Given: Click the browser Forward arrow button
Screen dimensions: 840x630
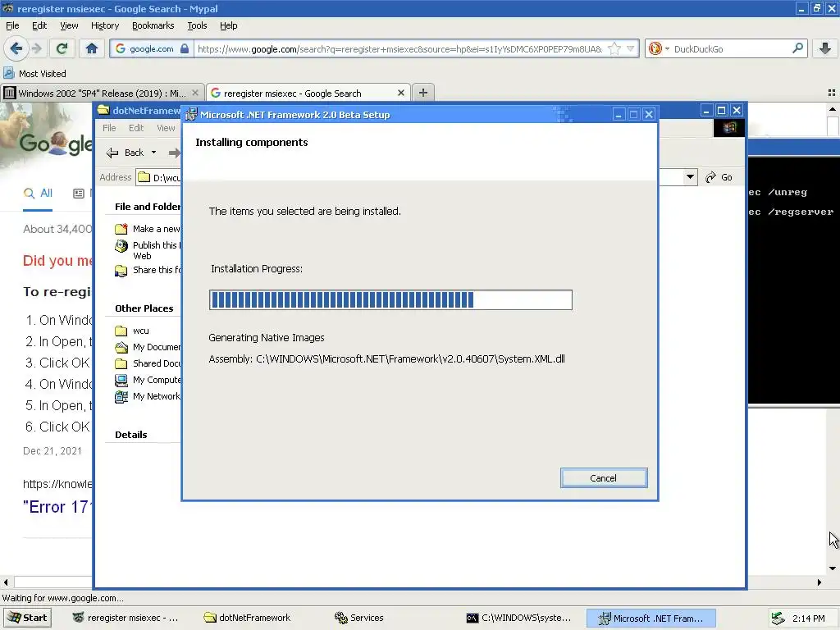Looking at the screenshot, I should coord(36,48).
